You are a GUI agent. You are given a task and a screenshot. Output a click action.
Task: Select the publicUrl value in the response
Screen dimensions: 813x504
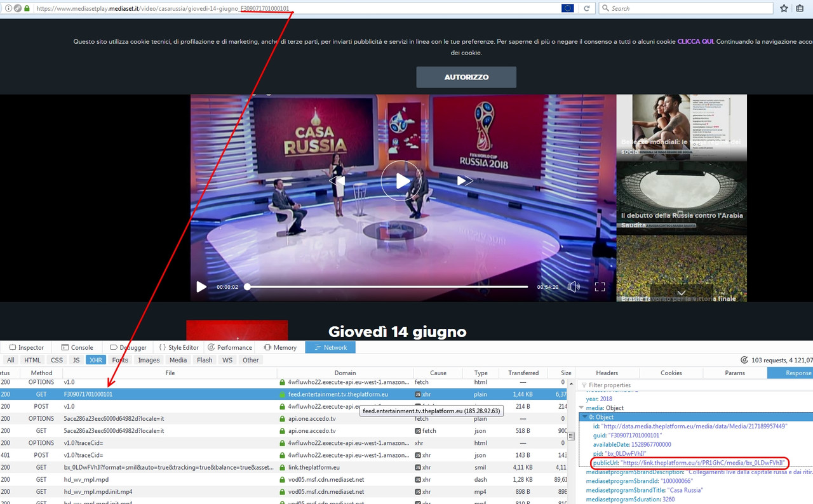pyautogui.click(x=702, y=463)
